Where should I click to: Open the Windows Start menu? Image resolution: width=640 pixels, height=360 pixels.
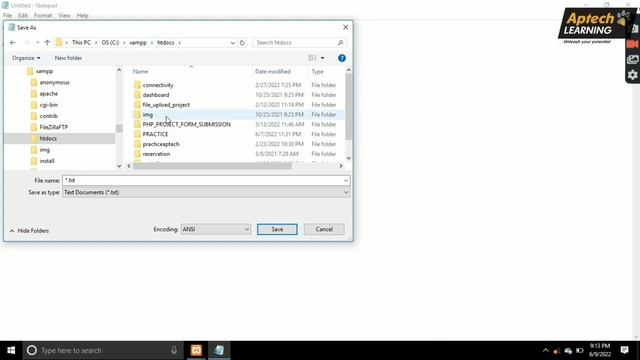pos(11,350)
